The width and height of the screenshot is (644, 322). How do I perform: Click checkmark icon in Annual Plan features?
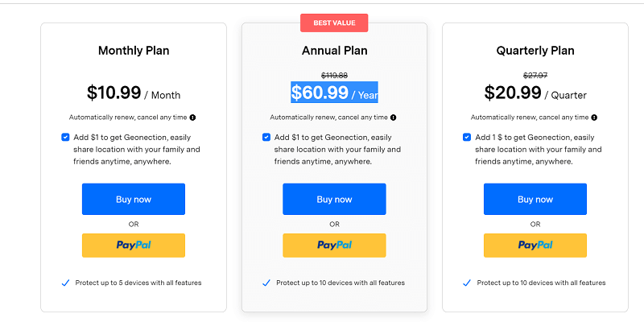pyautogui.click(x=266, y=283)
